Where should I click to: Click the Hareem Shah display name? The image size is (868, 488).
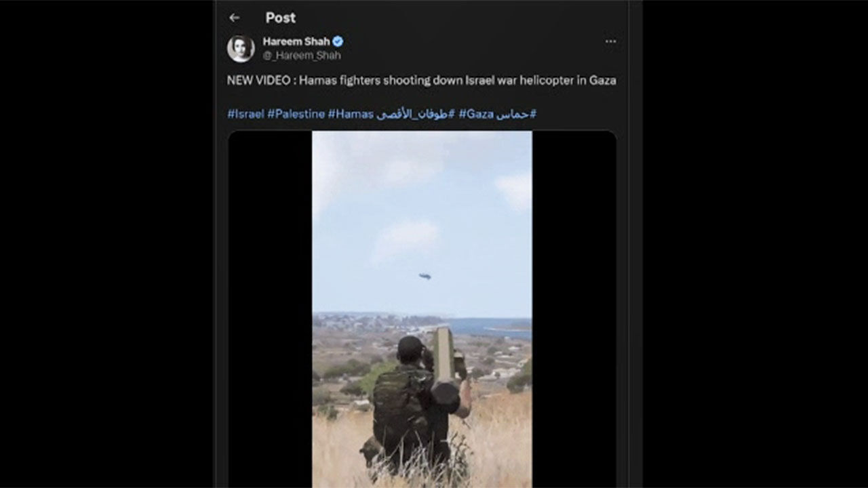click(296, 41)
